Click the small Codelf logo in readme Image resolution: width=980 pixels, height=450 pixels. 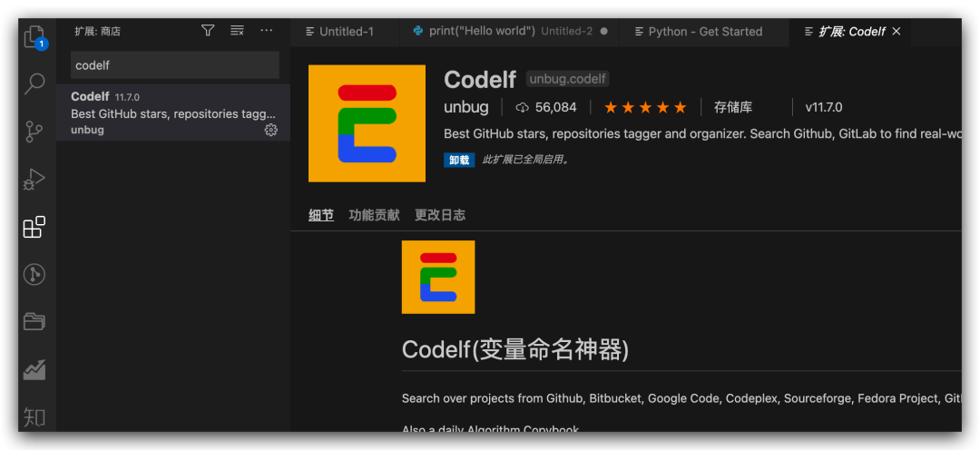[438, 277]
